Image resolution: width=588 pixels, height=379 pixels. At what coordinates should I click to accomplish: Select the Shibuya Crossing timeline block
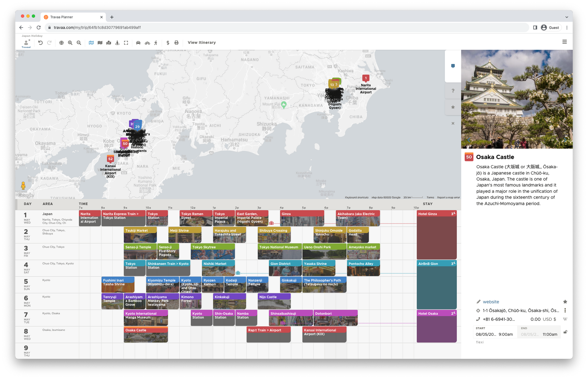point(274,235)
